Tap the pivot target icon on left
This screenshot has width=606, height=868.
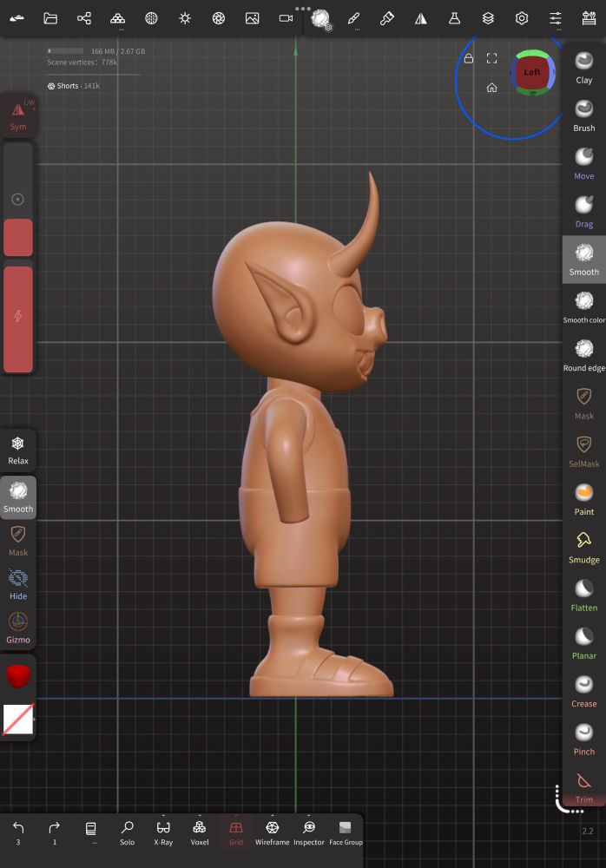pyautogui.click(x=17, y=200)
